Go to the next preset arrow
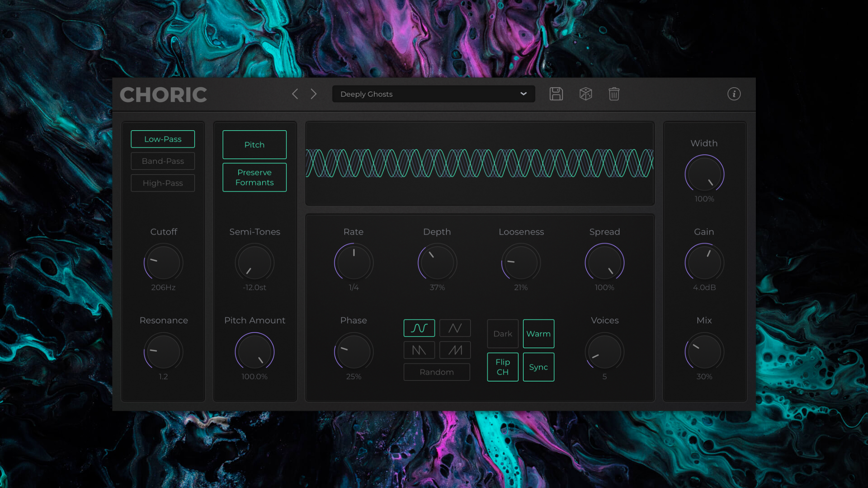The height and width of the screenshot is (488, 868). point(314,94)
